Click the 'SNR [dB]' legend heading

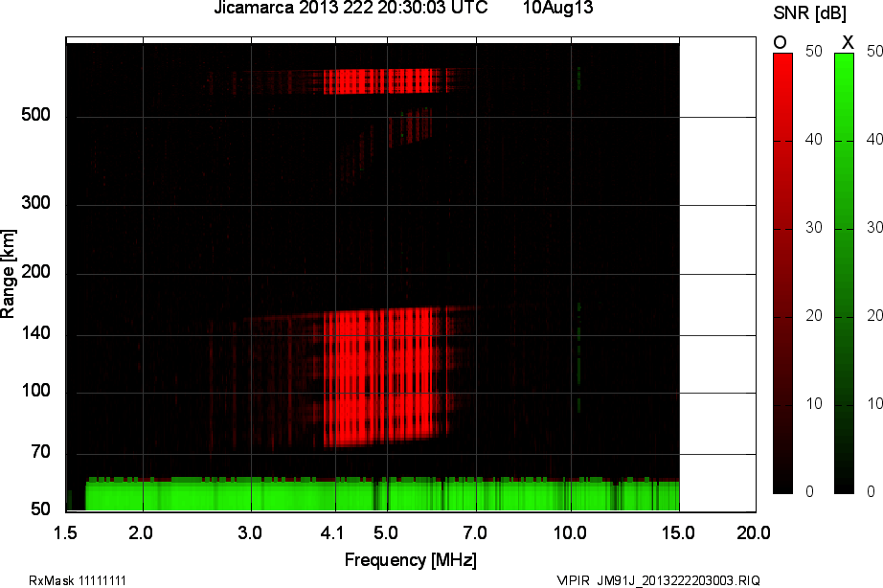810,13
